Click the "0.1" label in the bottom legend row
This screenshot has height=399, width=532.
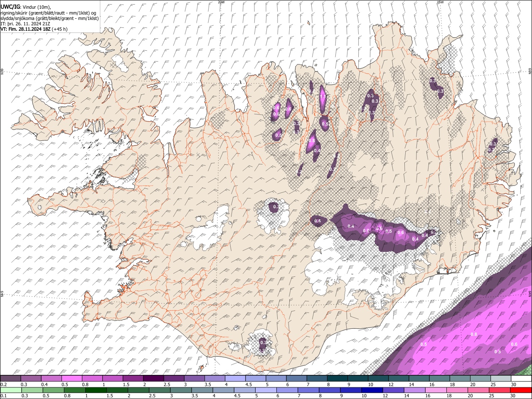pyautogui.click(x=3, y=396)
